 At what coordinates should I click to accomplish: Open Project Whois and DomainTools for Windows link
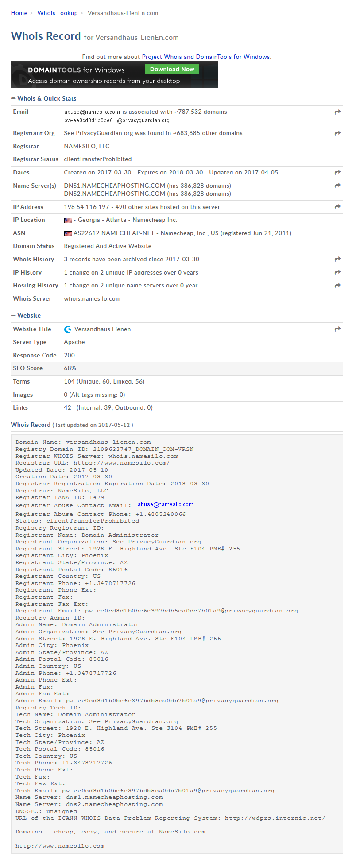point(205,57)
